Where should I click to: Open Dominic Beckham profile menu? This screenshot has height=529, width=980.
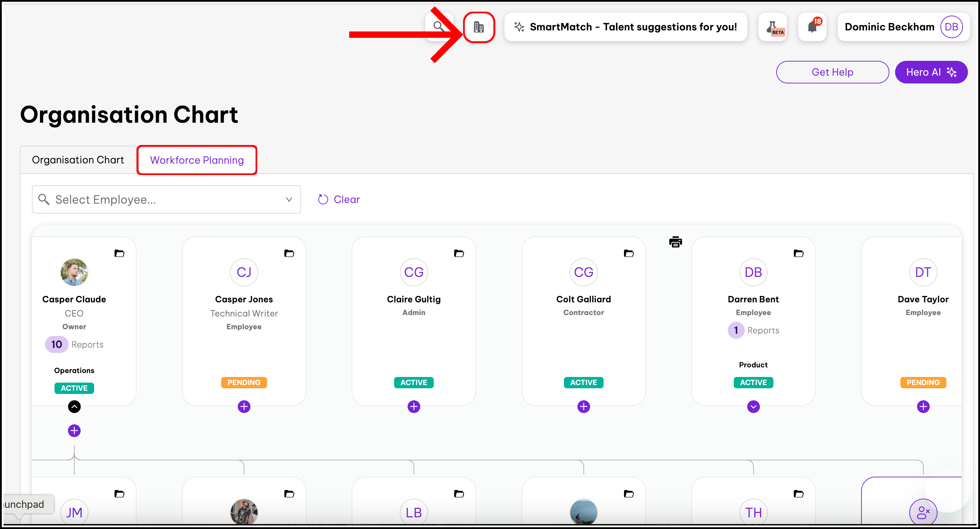click(903, 27)
